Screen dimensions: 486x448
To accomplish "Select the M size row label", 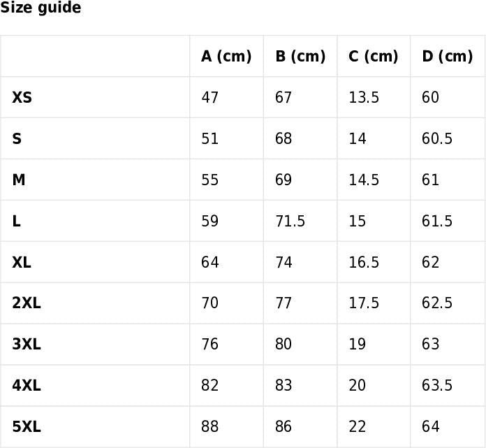I will (19, 180).
